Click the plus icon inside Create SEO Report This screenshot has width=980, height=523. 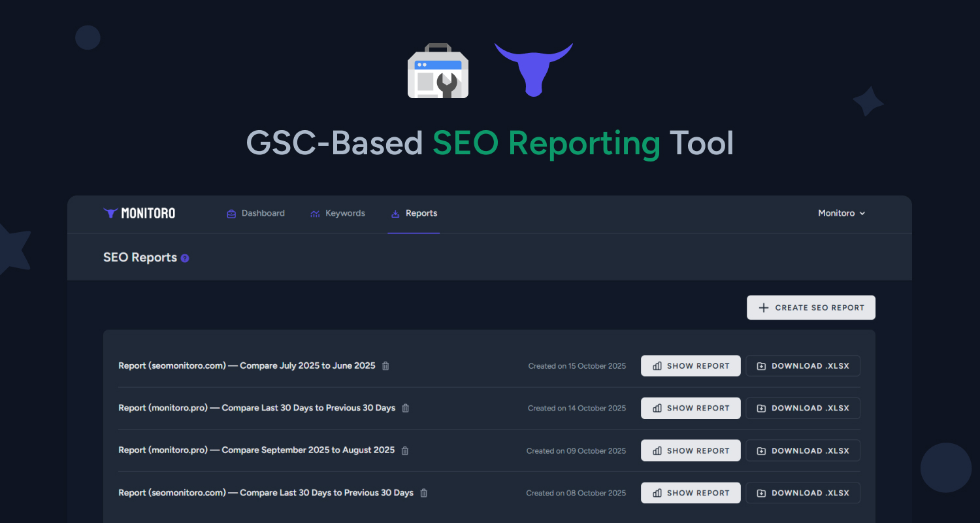(764, 307)
